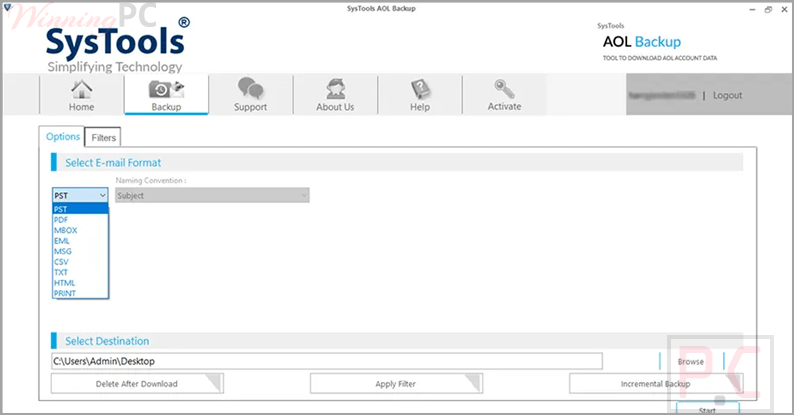Click the blurred account username
This screenshot has width=794, height=415.
(x=662, y=95)
